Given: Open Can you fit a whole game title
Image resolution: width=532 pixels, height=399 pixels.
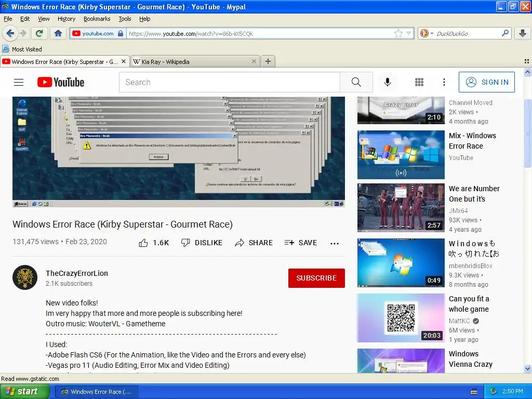Looking at the screenshot, I should (469, 304).
